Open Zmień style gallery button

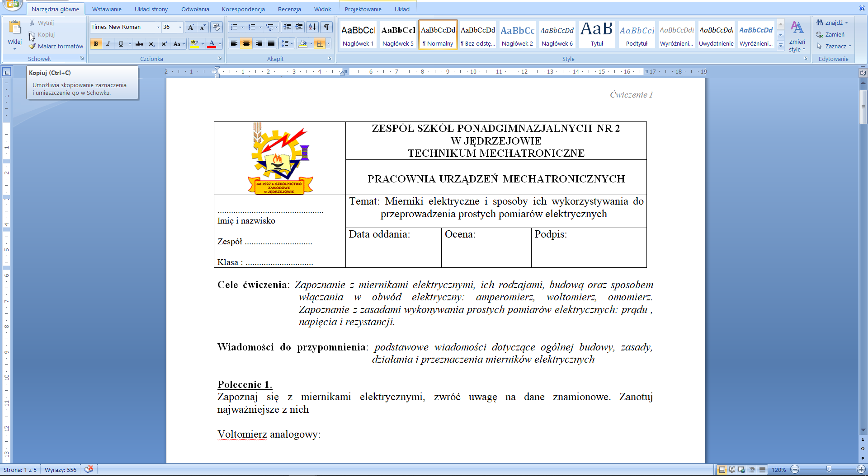tap(797, 36)
